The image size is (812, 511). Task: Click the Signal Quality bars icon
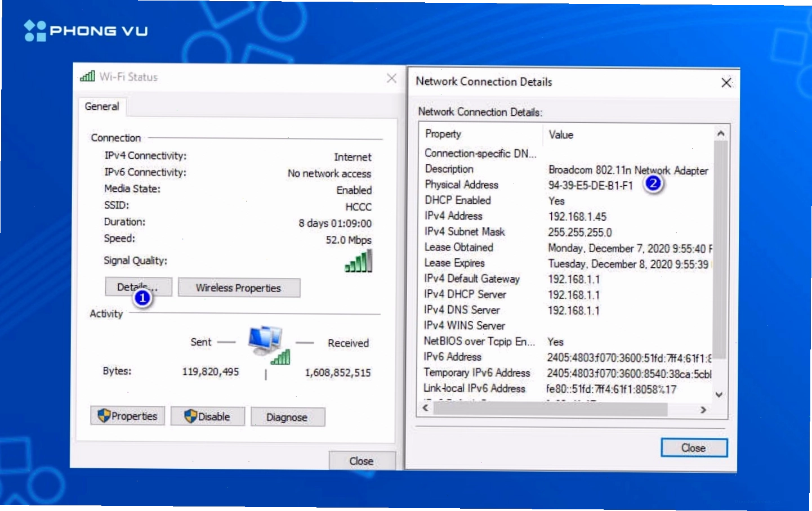[x=359, y=261]
